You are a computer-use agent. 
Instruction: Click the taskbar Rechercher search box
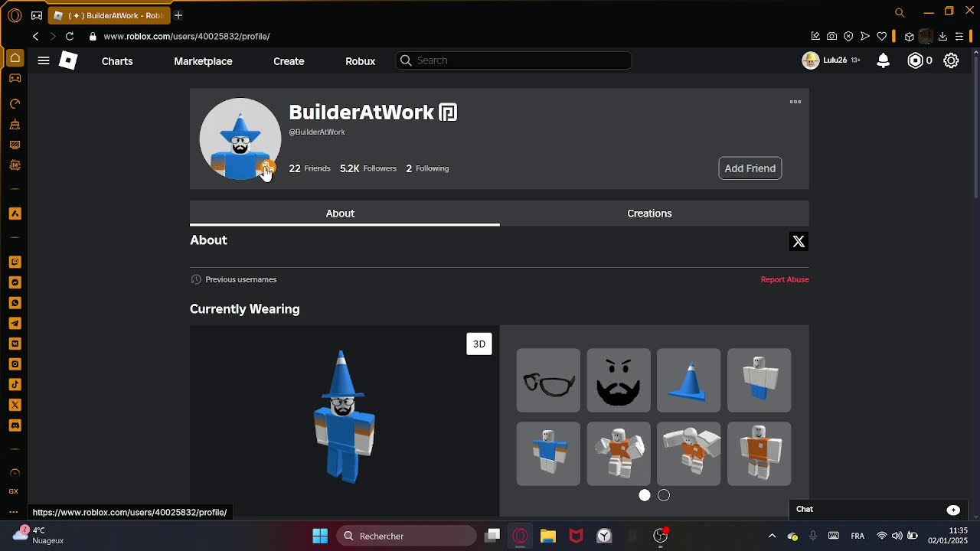tap(406, 536)
